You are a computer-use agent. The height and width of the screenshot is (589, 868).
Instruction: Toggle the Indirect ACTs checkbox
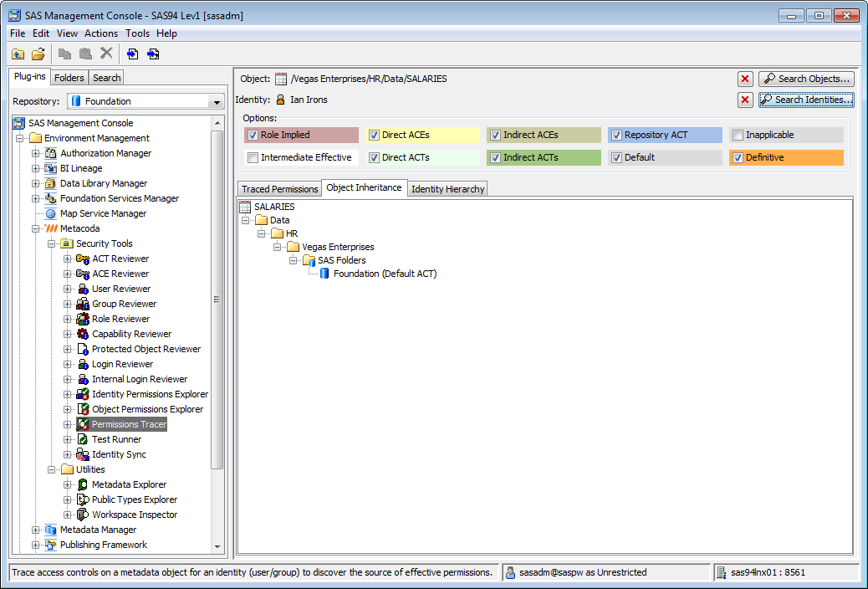pyautogui.click(x=495, y=157)
